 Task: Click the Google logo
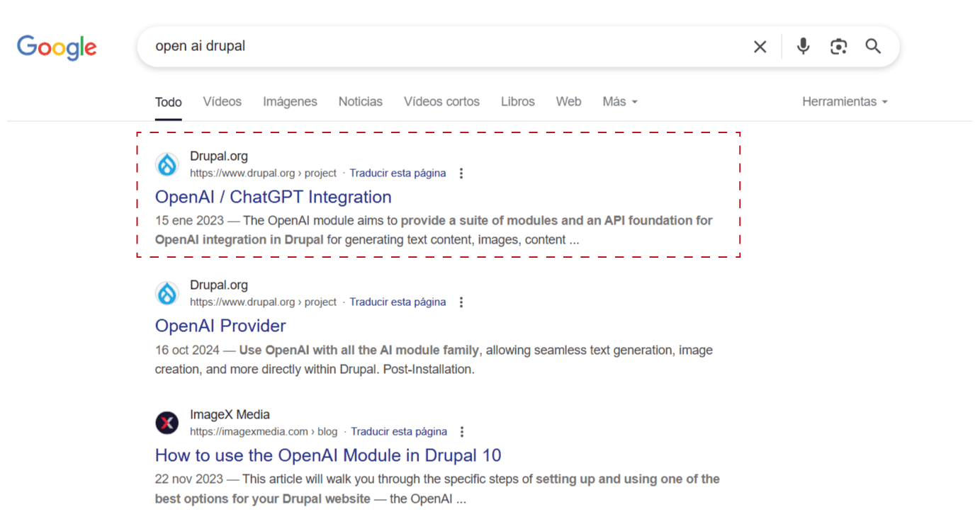point(57,47)
